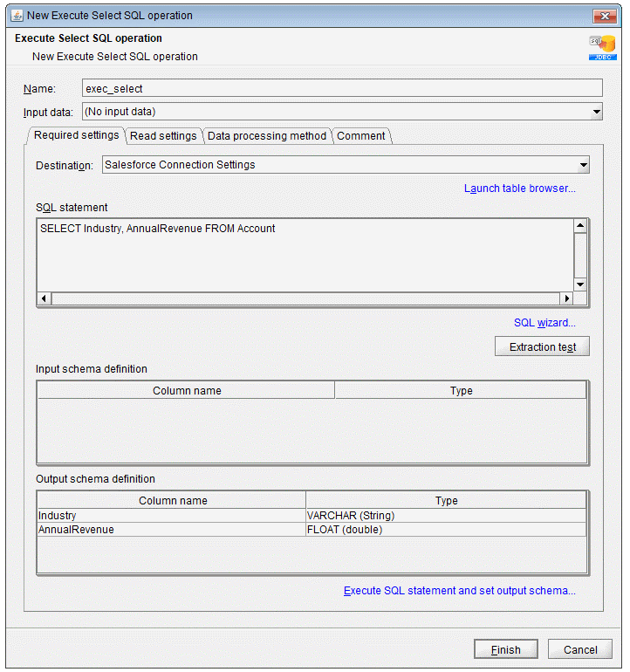This screenshot has height=672, width=630.
Task: Click the SQL statement text area
Action: [x=304, y=253]
